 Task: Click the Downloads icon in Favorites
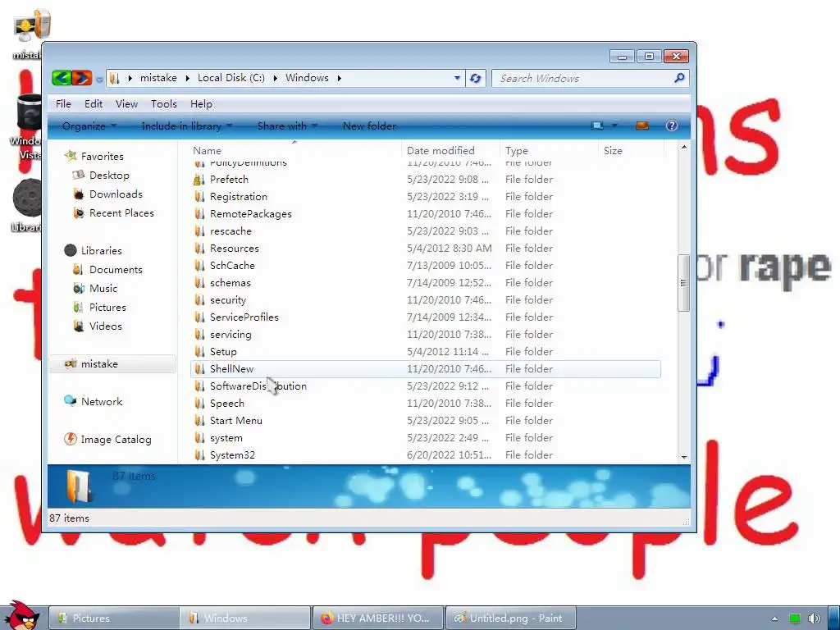(79, 194)
